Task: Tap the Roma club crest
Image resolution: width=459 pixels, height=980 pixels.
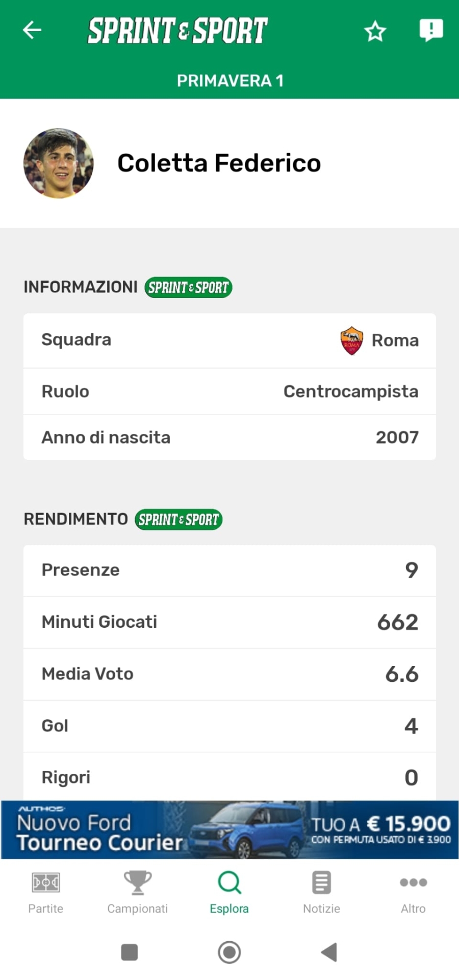Action: click(x=352, y=340)
